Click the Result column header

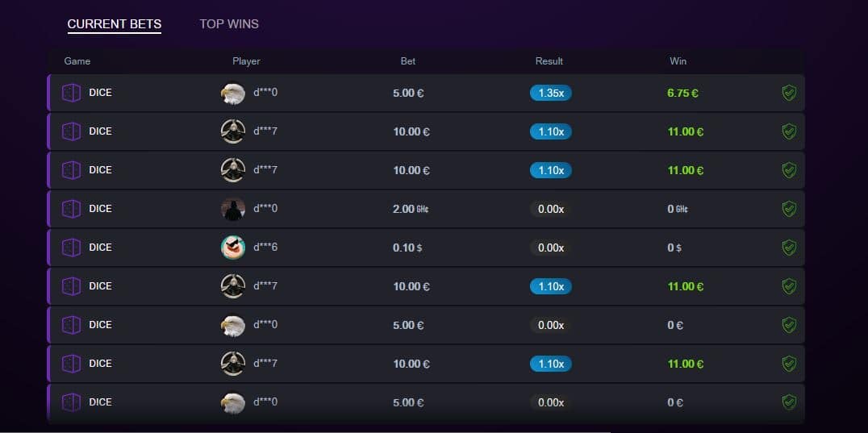549,60
